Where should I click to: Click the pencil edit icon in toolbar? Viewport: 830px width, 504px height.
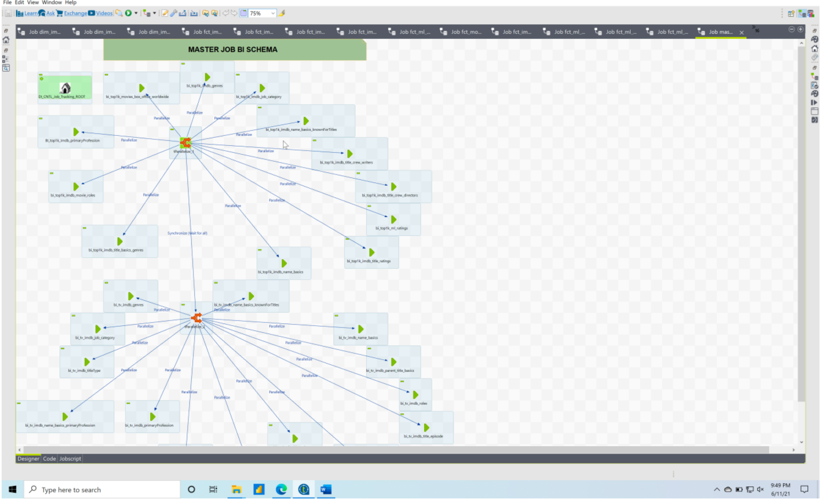pos(165,13)
